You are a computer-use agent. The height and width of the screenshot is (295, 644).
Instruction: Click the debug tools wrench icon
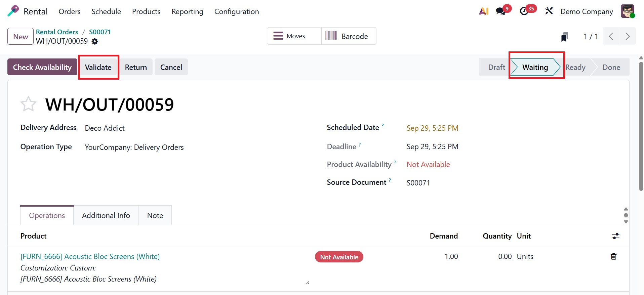549,11
